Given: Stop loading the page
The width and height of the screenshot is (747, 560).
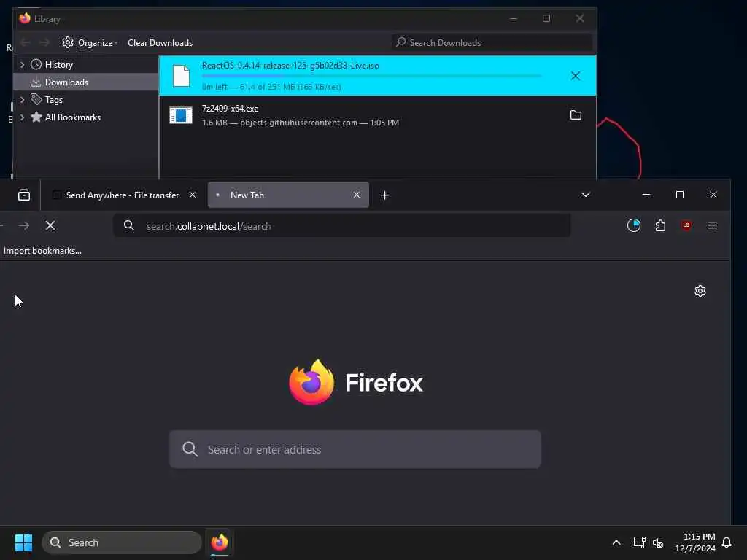Looking at the screenshot, I should click(50, 226).
